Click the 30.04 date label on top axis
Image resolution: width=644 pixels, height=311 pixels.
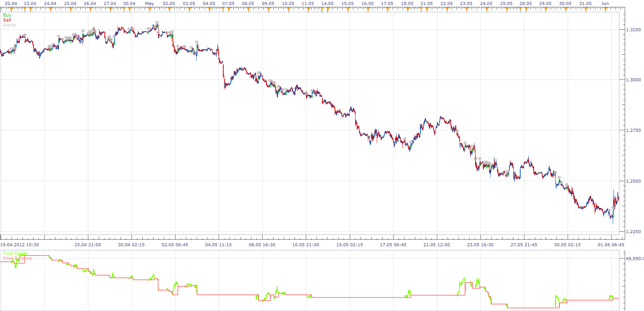click(x=129, y=3)
